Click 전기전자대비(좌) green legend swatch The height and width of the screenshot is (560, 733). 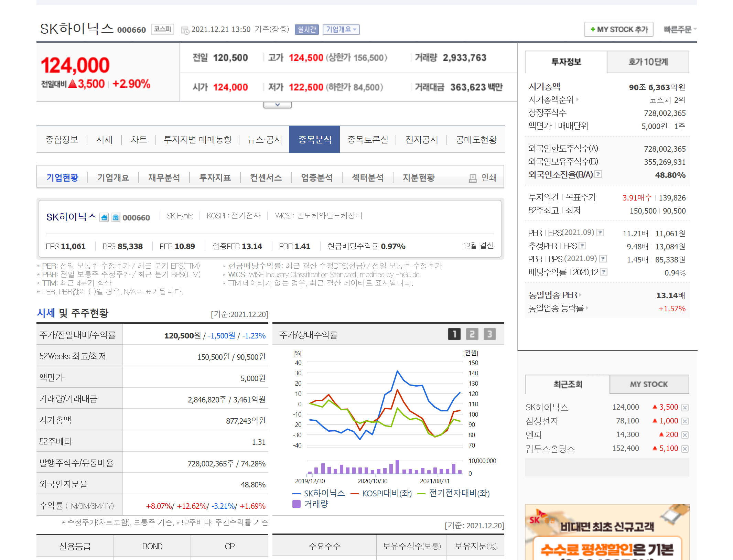tap(421, 494)
